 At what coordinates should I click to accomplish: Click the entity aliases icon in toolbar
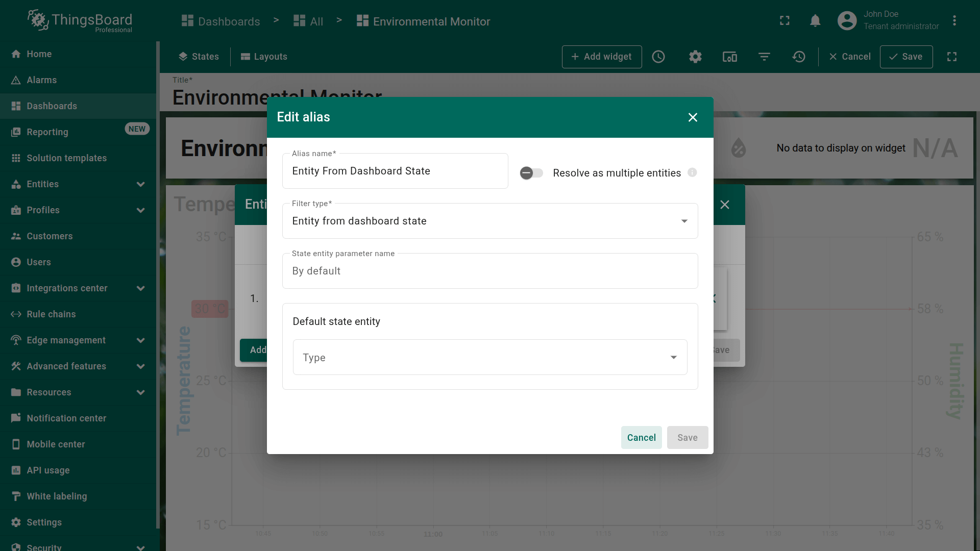coord(729,57)
